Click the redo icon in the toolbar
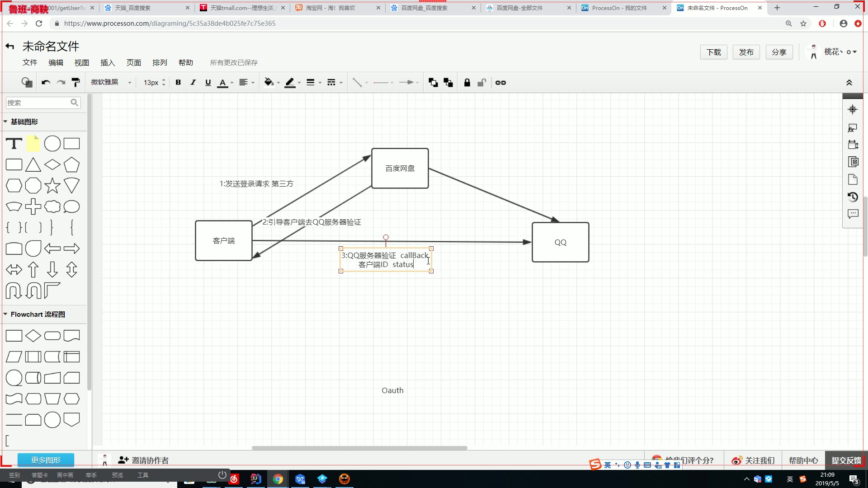The height and width of the screenshot is (488, 868). pos(61,82)
